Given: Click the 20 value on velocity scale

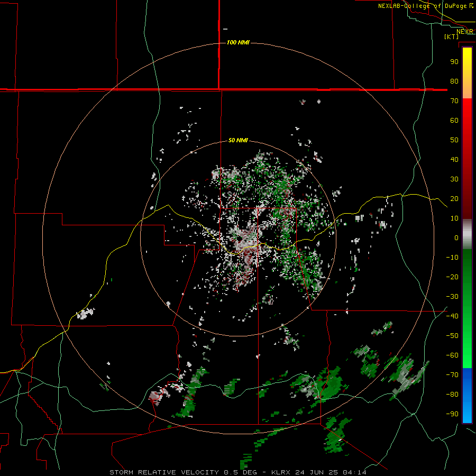Looking at the screenshot, I should pyautogui.click(x=454, y=198).
